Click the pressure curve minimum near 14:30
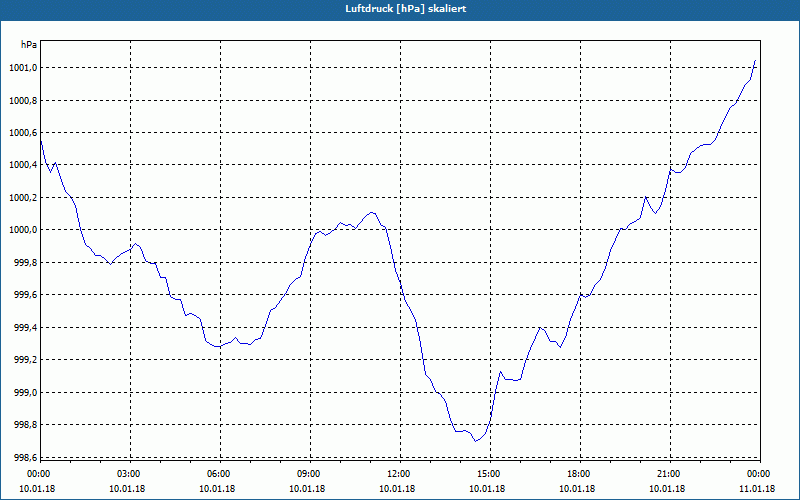 pos(476,441)
